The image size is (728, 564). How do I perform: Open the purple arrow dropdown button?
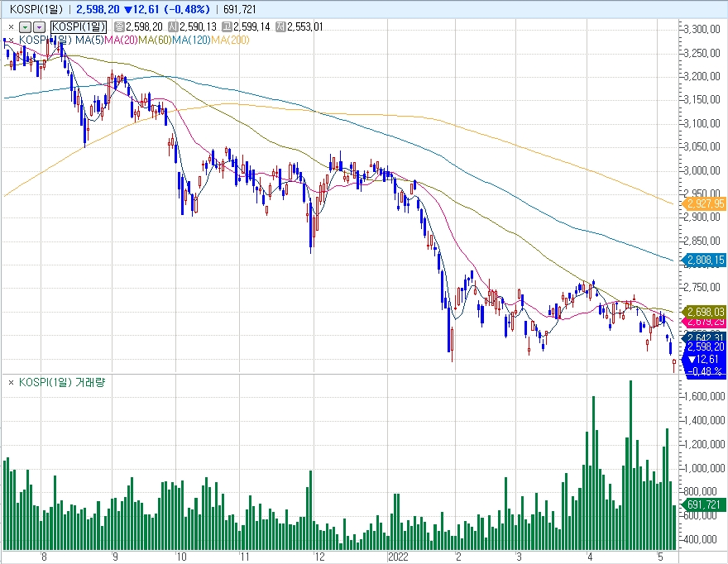click(40, 27)
